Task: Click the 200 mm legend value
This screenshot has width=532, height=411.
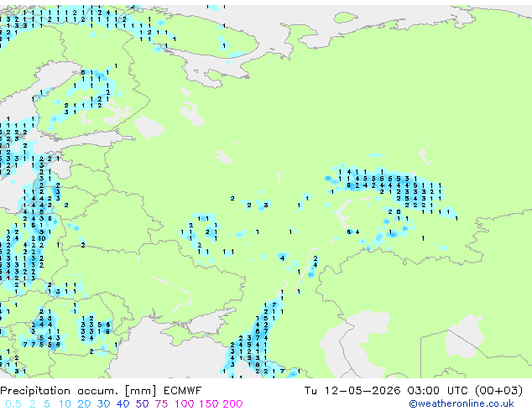Action: pos(232,404)
